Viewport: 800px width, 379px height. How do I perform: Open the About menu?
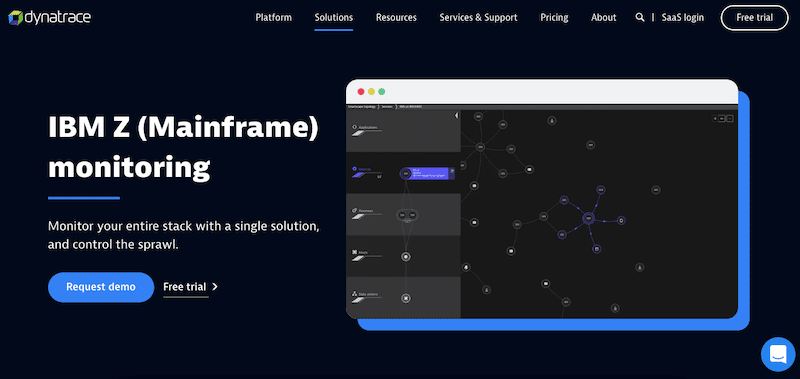coord(604,17)
